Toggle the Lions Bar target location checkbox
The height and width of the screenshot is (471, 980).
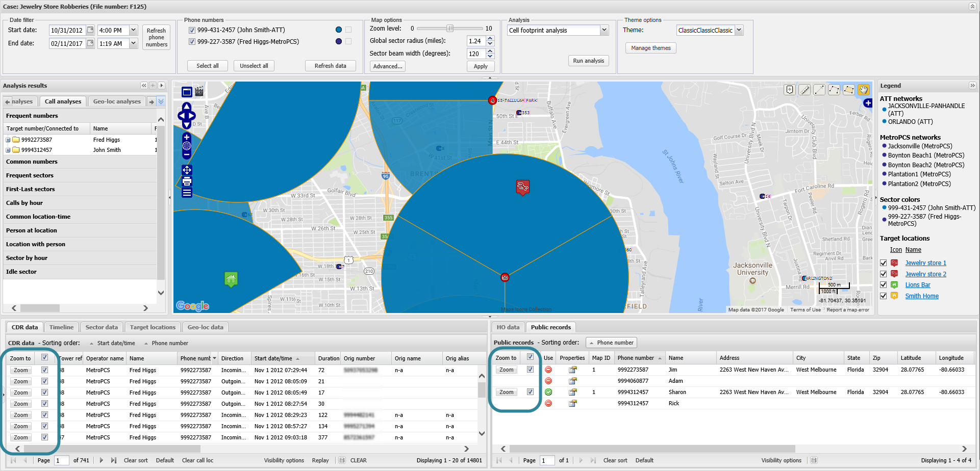click(x=883, y=285)
